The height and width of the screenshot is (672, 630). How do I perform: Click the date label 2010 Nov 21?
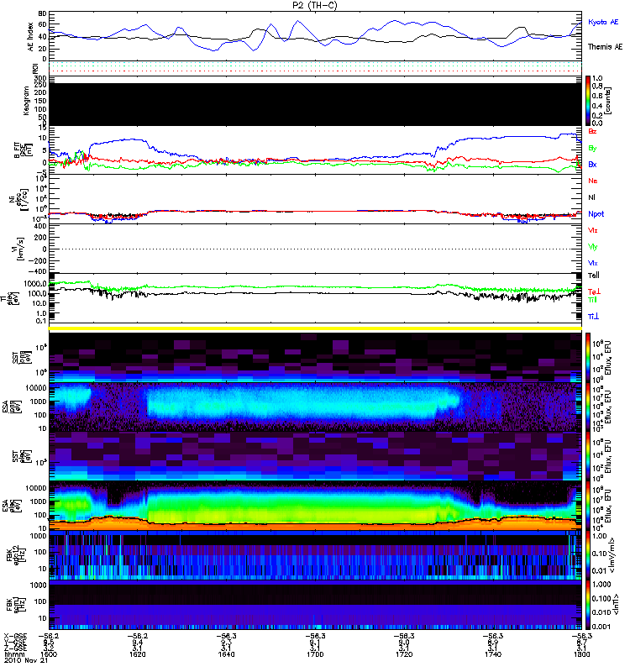point(26,660)
